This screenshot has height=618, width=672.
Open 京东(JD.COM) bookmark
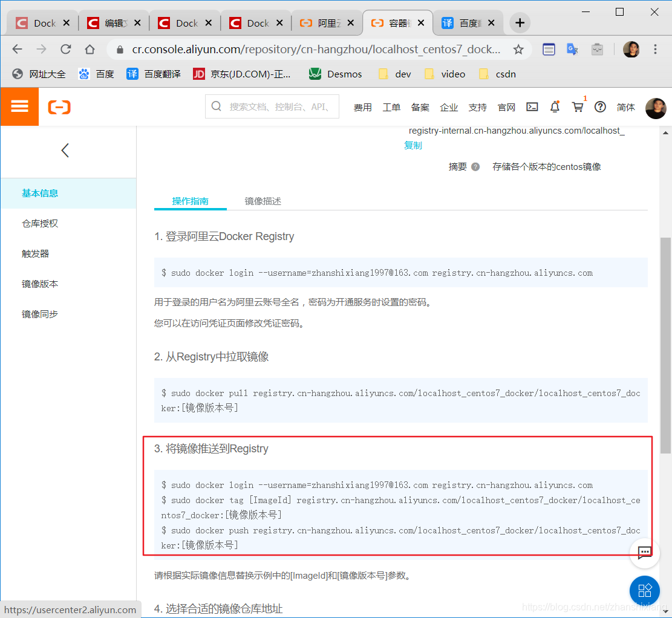tap(242, 74)
